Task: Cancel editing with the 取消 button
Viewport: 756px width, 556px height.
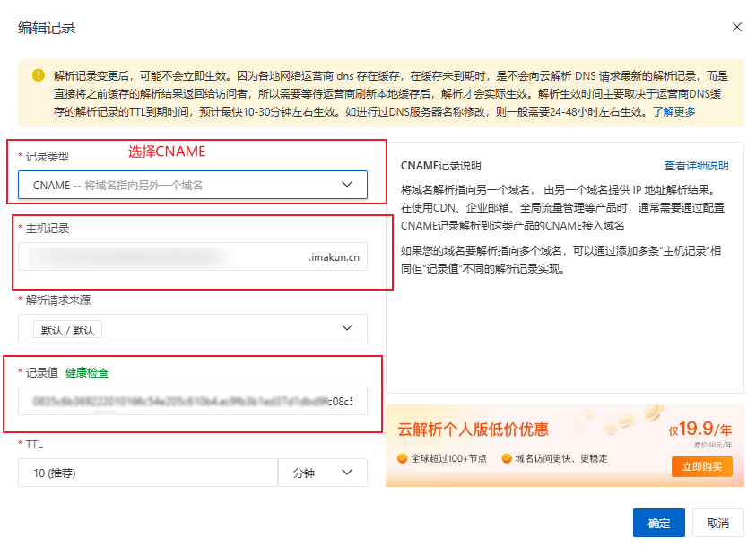Action: (x=717, y=523)
